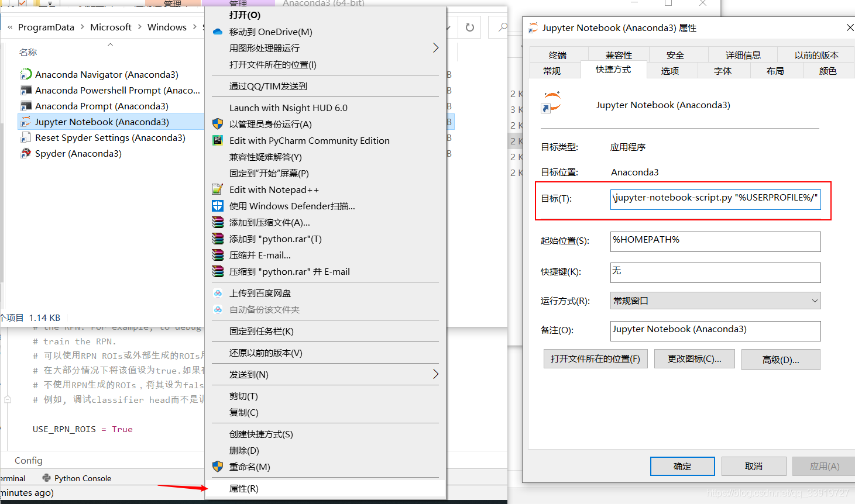Switch to the 兼容性 tab
Viewport: 855px width, 504px height.
619,55
